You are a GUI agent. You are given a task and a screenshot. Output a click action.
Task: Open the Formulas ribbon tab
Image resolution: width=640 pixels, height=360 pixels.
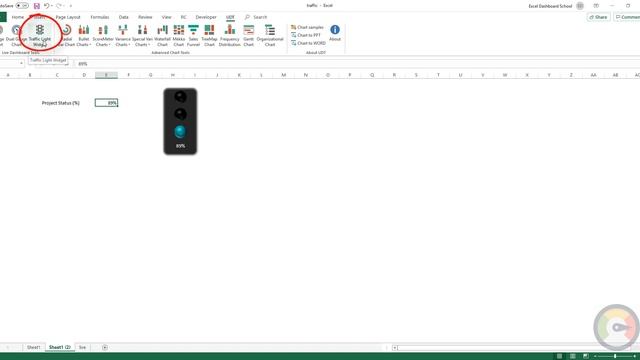100,17
